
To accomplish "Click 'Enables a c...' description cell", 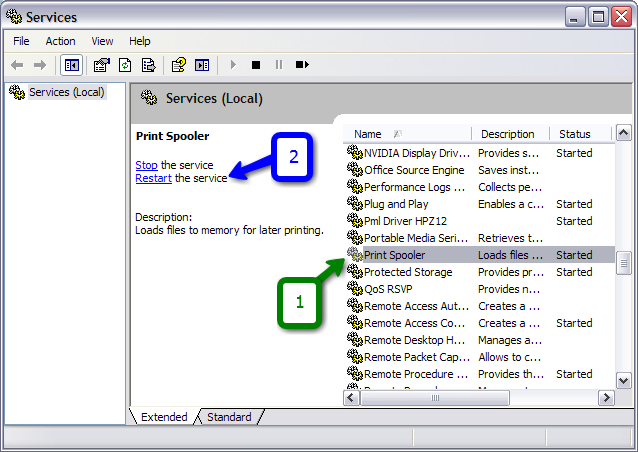I will (511, 204).
